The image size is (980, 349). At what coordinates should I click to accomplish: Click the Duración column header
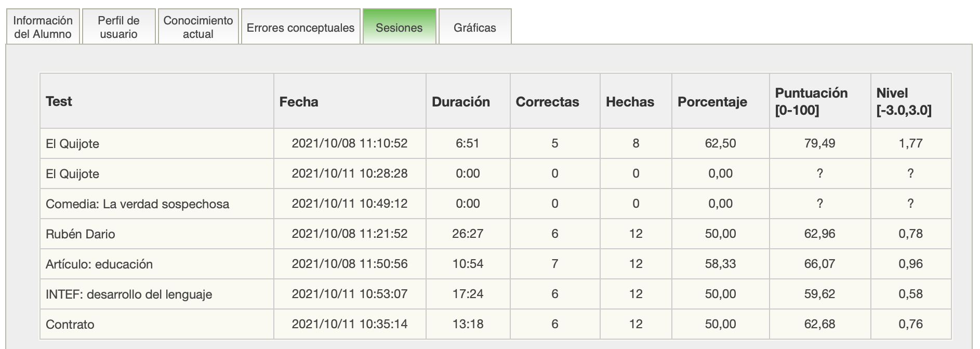click(461, 102)
